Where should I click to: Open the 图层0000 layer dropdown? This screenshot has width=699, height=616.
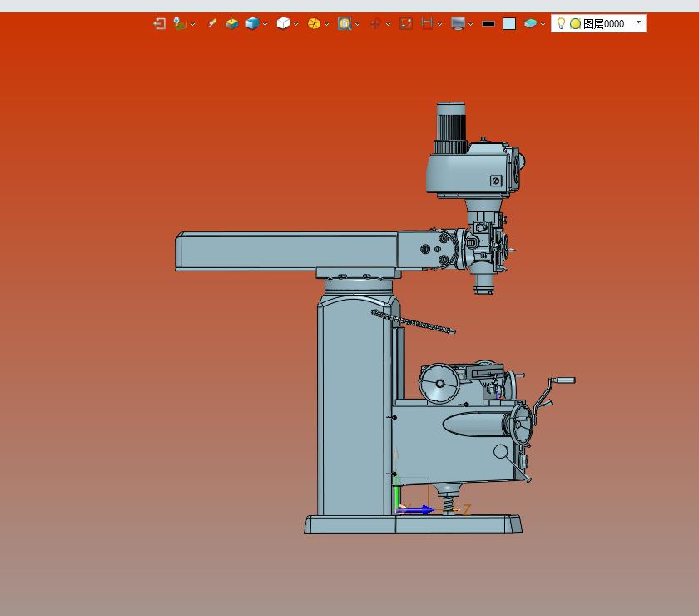639,22
